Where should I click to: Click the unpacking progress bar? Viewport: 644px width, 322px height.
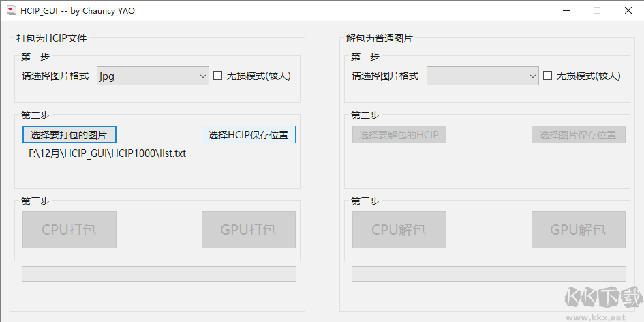(489, 274)
